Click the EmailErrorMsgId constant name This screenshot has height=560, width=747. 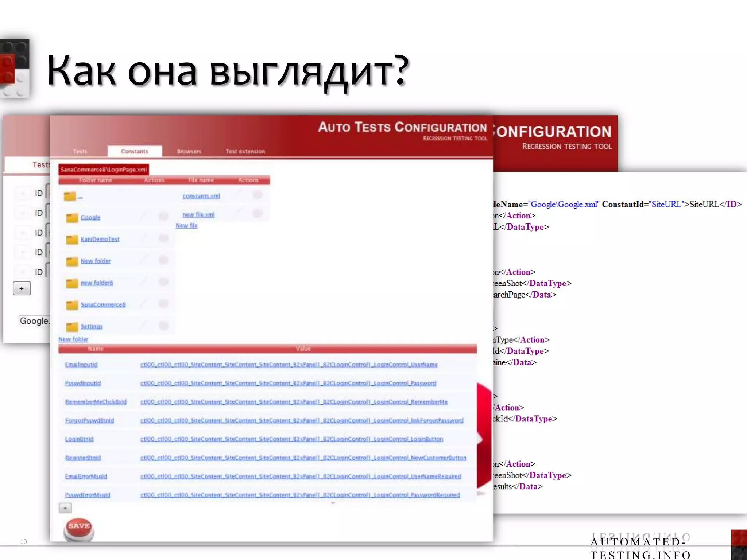[x=86, y=476]
